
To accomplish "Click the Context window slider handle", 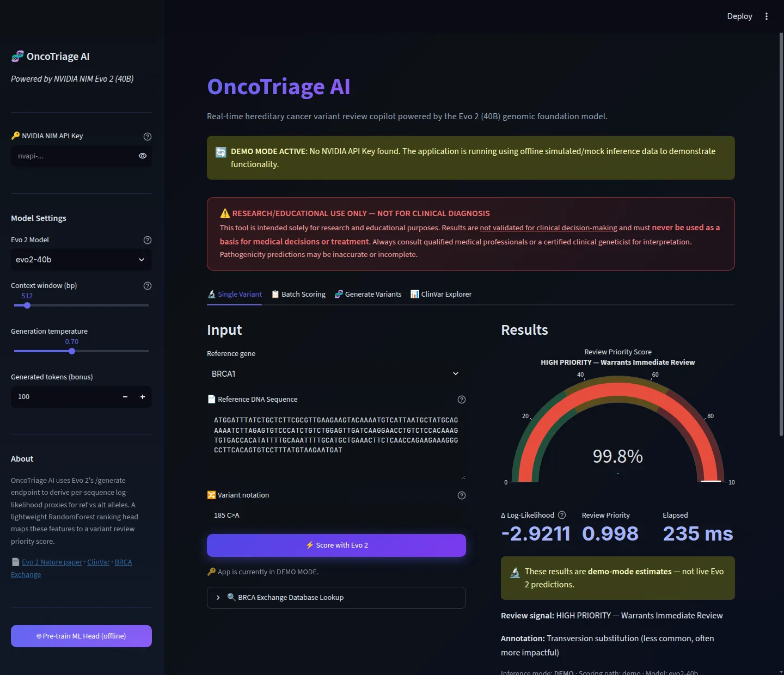I will (27, 305).
